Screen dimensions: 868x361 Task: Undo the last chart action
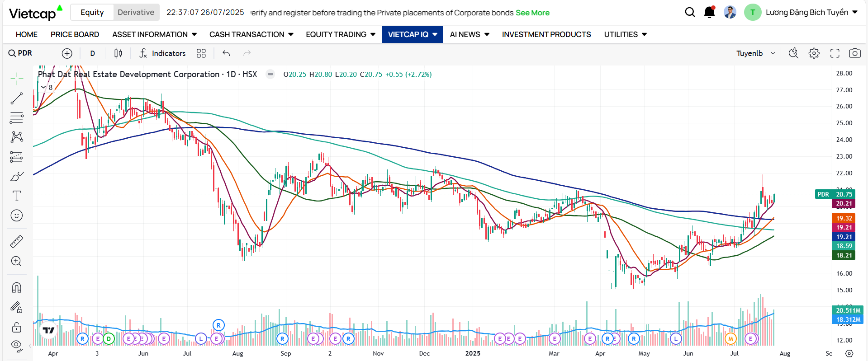(x=226, y=53)
